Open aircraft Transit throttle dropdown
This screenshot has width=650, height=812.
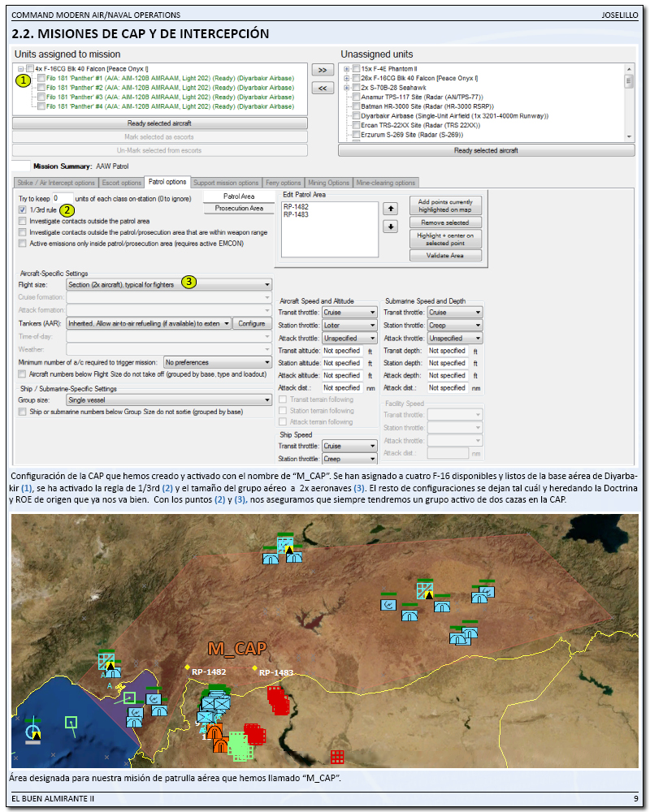[x=349, y=313]
